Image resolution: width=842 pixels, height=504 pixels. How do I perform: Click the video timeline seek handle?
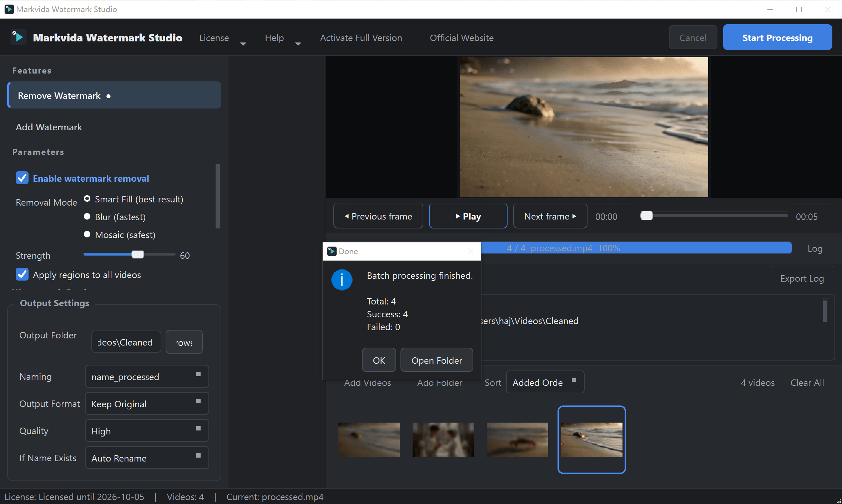pos(646,216)
